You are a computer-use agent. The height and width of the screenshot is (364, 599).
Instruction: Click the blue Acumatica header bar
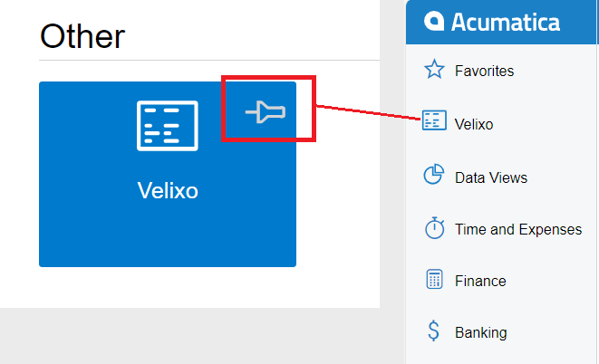501,22
